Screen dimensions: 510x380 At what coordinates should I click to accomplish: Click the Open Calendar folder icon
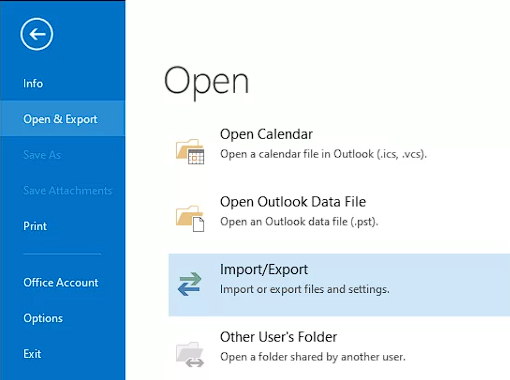pyautogui.click(x=190, y=151)
